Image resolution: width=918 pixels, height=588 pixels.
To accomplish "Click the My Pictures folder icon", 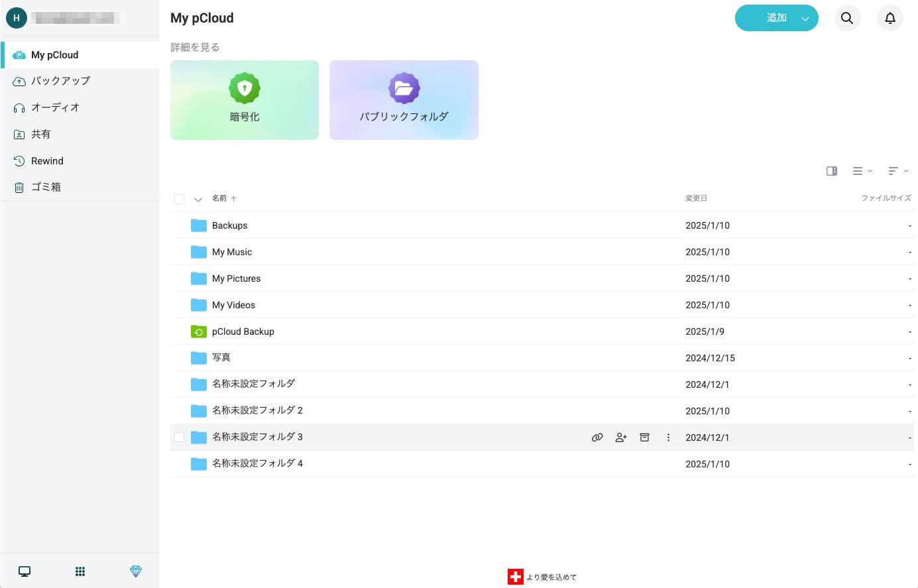I will tap(199, 278).
